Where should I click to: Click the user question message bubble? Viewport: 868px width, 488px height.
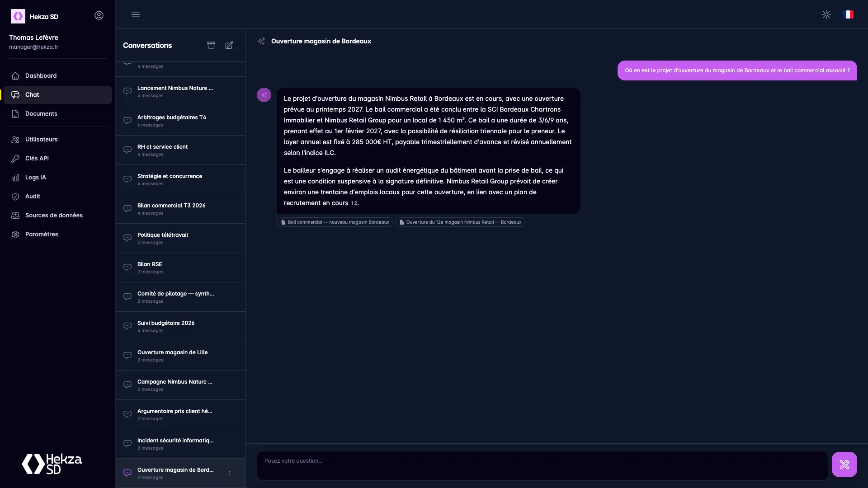pyautogui.click(x=737, y=70)
